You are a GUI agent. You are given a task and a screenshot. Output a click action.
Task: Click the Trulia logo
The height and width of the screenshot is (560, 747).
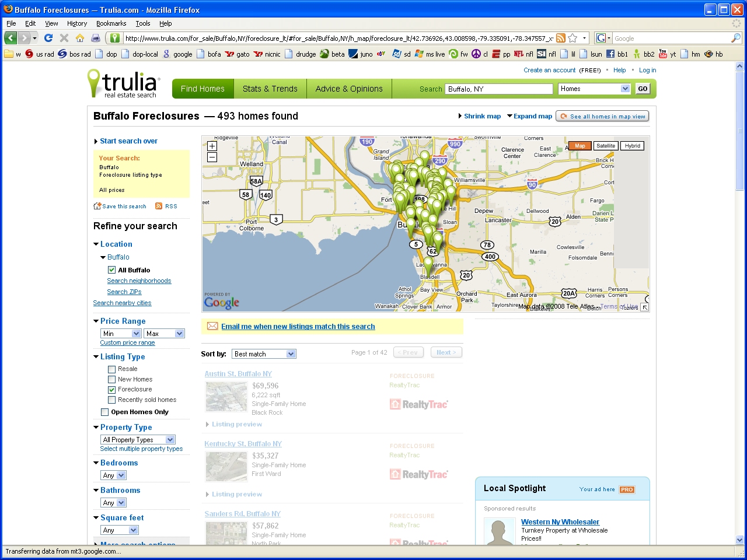[x=123, y=83]
